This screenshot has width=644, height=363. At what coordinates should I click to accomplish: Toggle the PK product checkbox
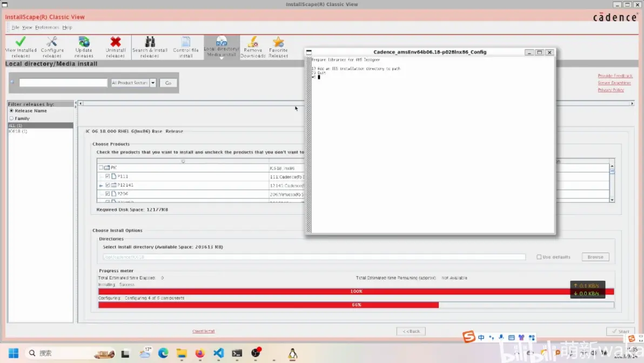click(x=100, y=168)
